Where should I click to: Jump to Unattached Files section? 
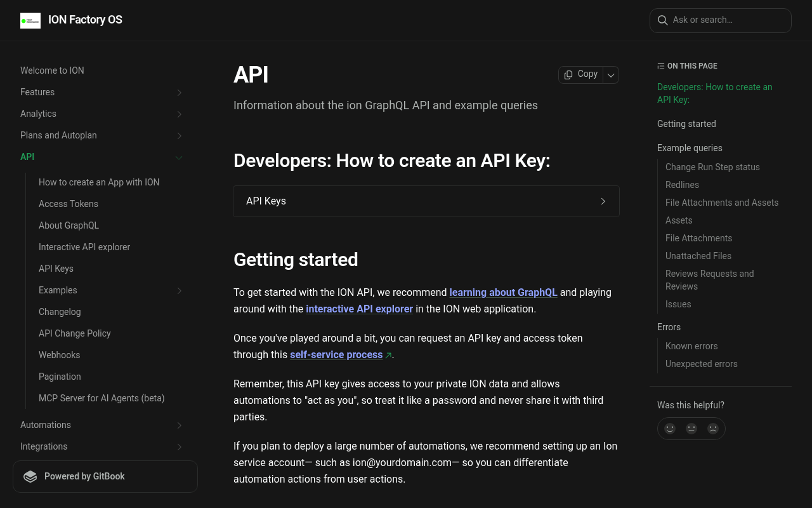pos(698,256)
